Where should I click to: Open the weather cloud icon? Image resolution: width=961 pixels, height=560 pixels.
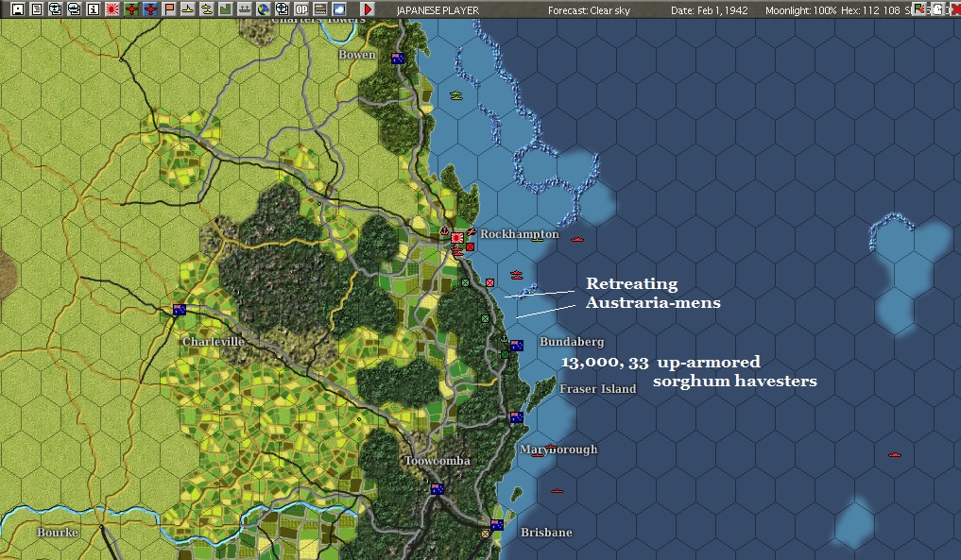(x=339, y=9)
